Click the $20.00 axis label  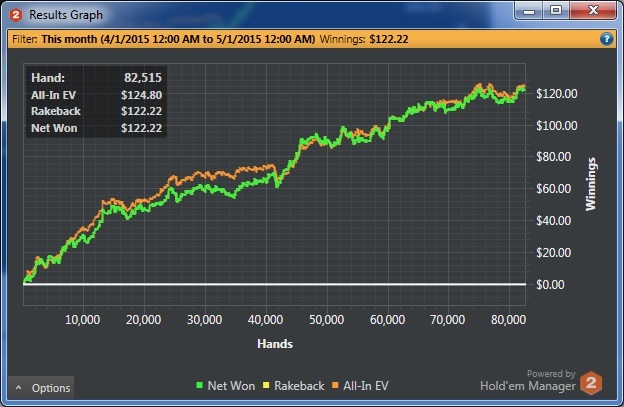click(554, 253)
